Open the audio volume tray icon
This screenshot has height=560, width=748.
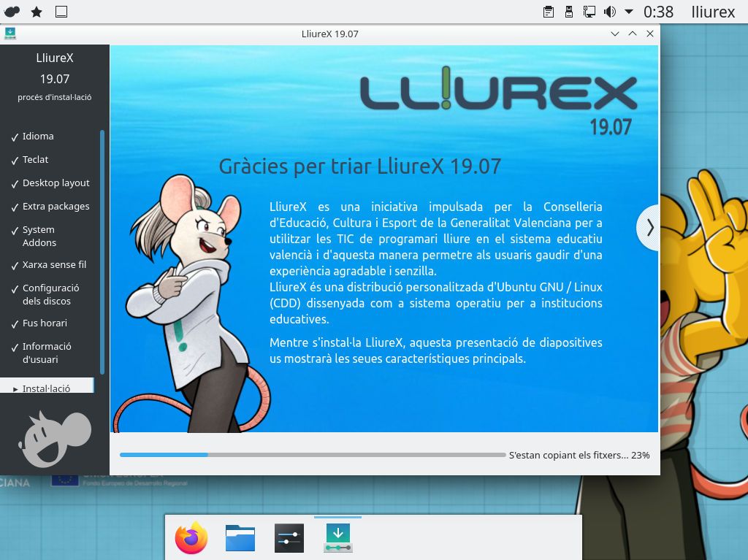(610, 12)
